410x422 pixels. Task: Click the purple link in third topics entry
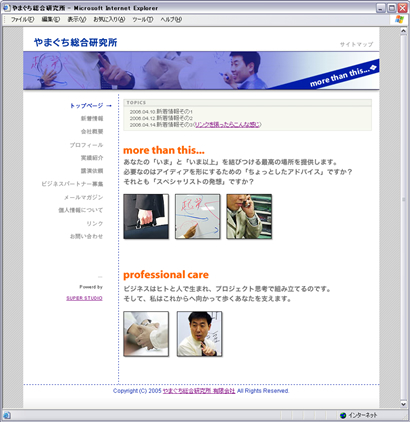point(227,124)
